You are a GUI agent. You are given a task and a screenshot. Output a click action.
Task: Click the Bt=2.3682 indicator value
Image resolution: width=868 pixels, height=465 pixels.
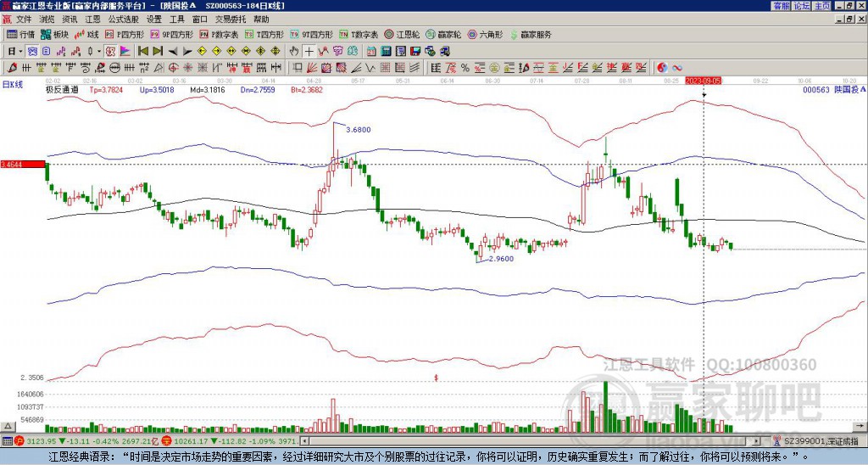pos(307,89)
